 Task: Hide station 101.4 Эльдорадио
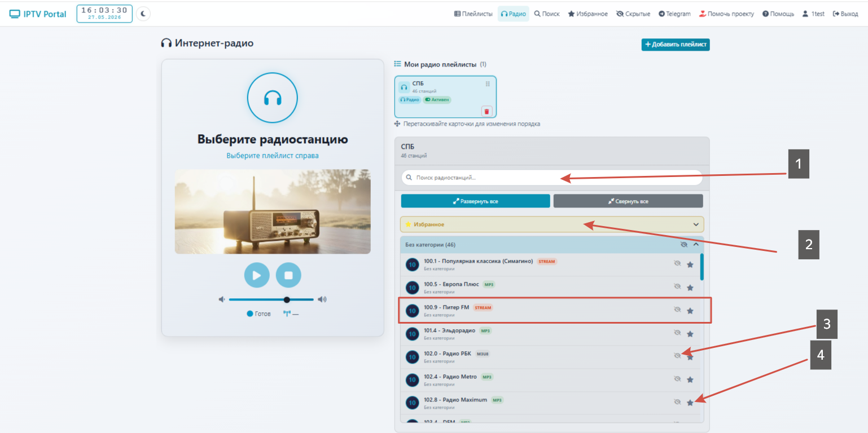[x=677, y=333]
